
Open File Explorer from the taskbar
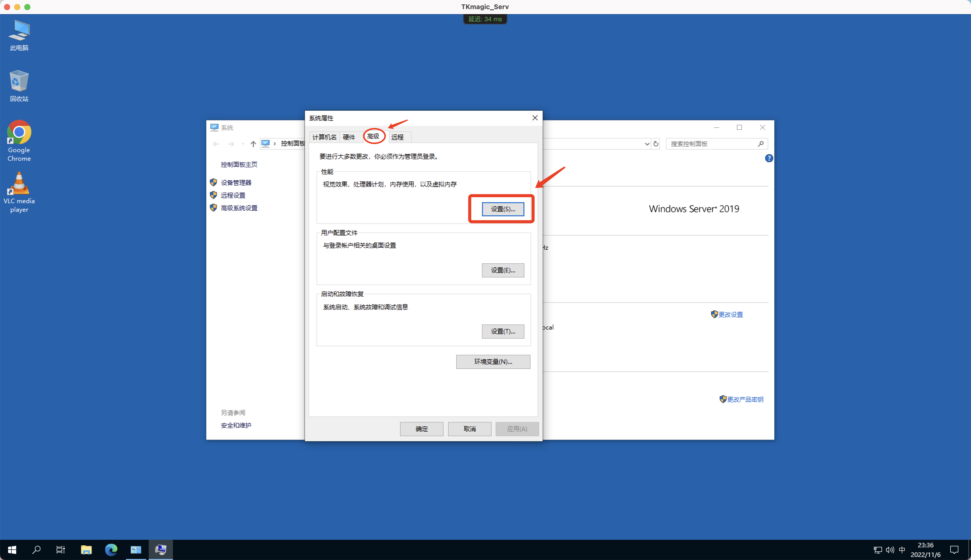pyautogui.click(x=86, y=549)
